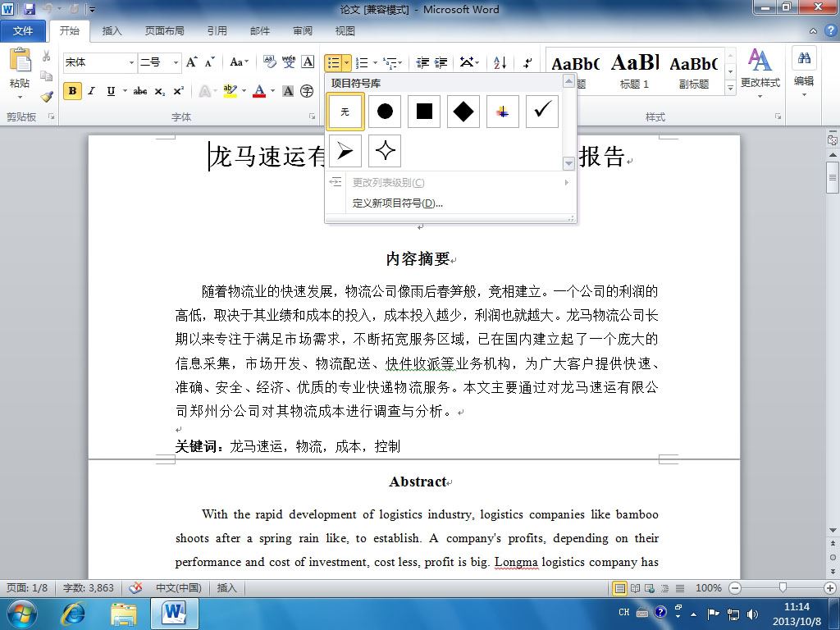840x630 pixels.
Task: Click the Grow Font button
Action: coord(192,62)
